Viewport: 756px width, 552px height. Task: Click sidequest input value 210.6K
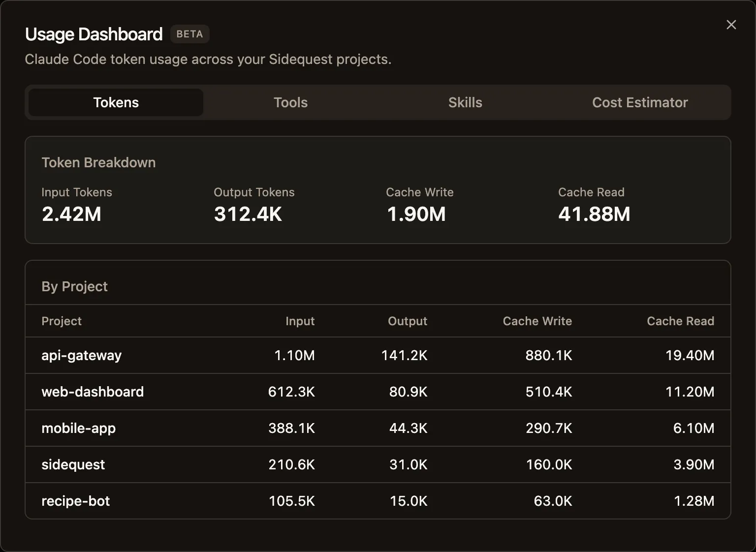click(x=291, y=464)
